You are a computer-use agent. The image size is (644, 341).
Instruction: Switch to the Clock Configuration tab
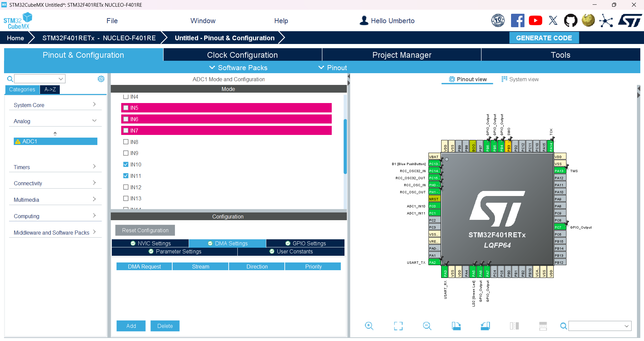pyautogui.click(x=242, y=55)
